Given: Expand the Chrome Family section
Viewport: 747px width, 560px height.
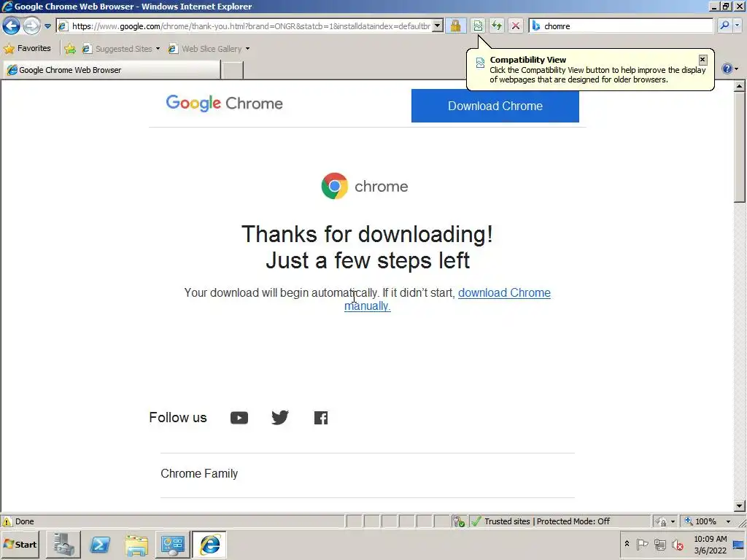Looking at the screenshot, I should click(368, 474).
